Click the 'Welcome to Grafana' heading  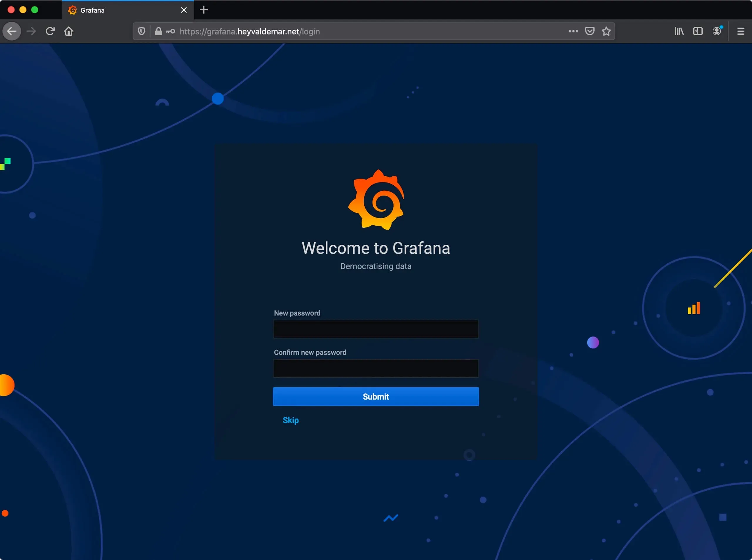coord(376,248)
